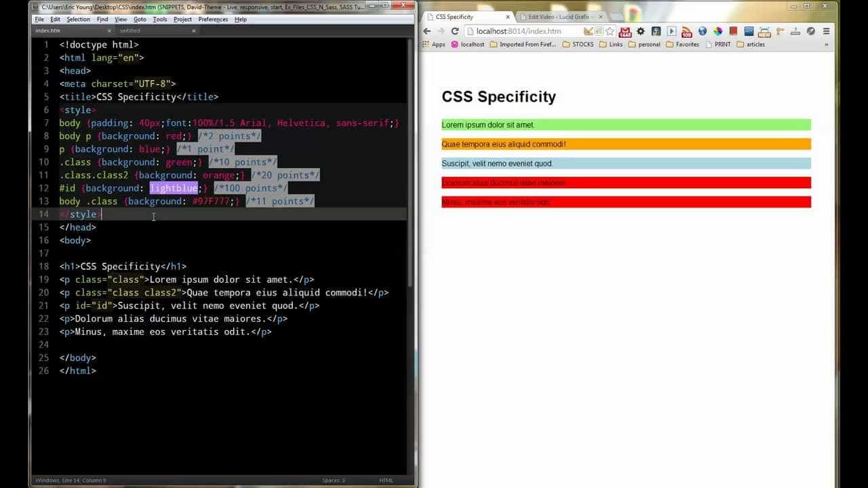
Task: Change Spaces indentation setting in status bar
Action: point(333,481)
